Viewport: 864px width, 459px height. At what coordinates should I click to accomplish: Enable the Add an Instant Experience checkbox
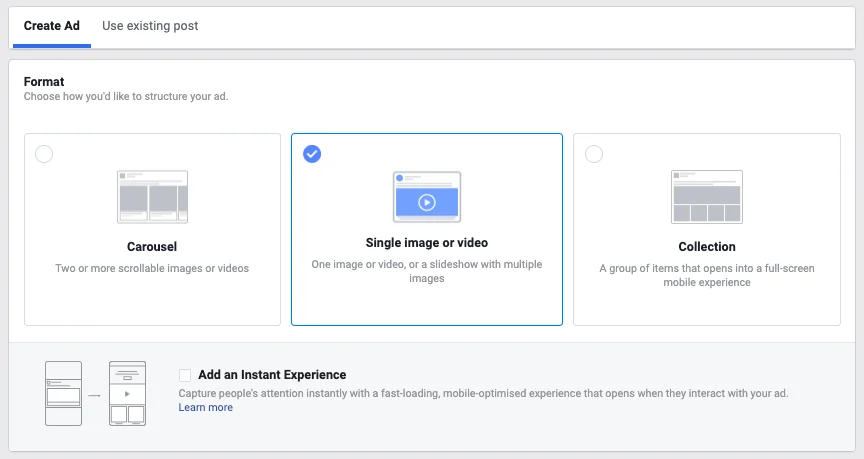[x=185, y=375]
